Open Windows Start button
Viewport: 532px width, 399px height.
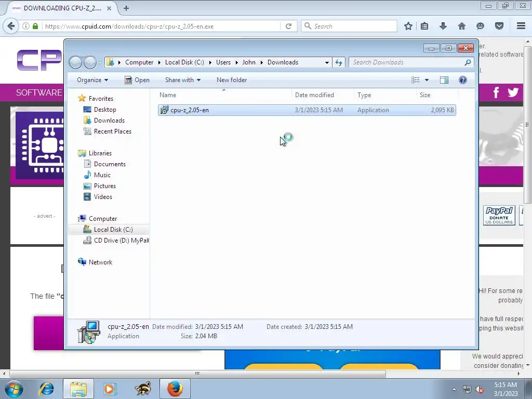(14, 389)
